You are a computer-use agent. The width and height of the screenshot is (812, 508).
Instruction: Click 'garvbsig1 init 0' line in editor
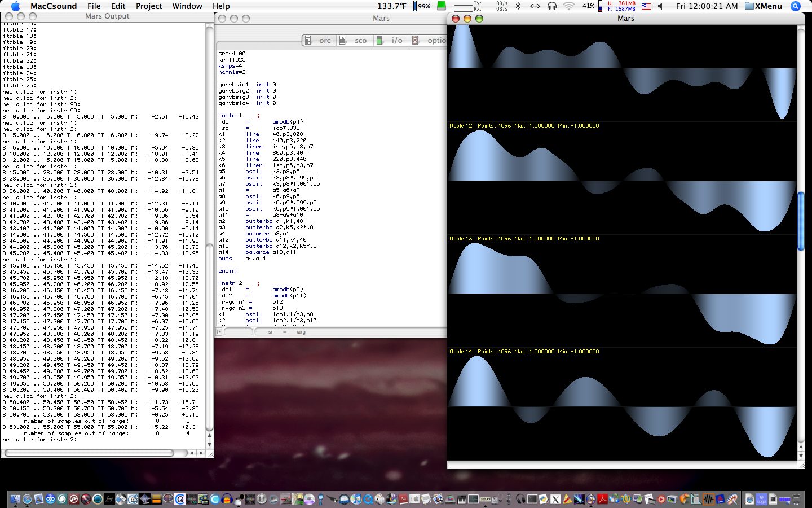pyautogui.click(x=247, y=85)
